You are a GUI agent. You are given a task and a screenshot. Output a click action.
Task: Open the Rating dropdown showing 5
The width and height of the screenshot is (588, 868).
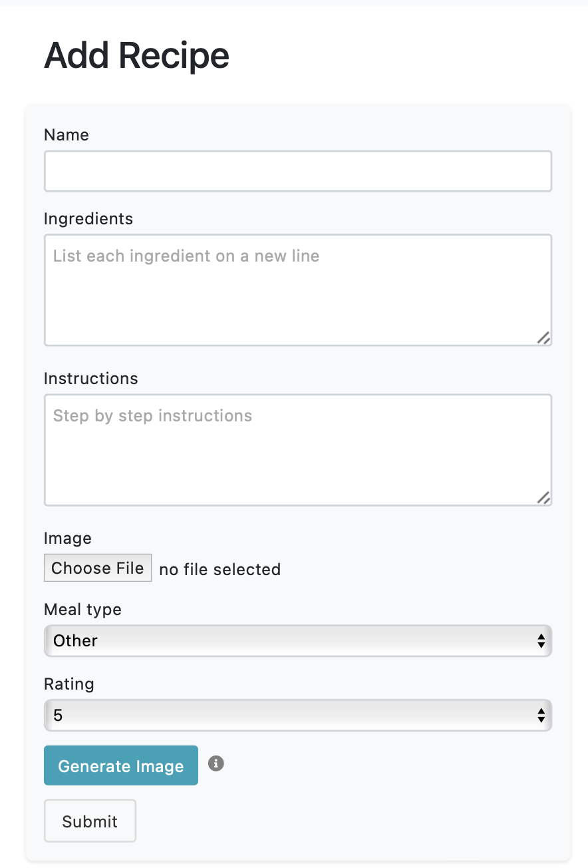[x=297, y=716]
